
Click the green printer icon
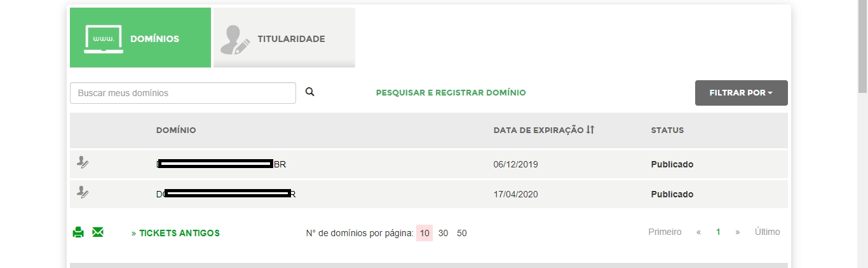[x=78, y=232]
